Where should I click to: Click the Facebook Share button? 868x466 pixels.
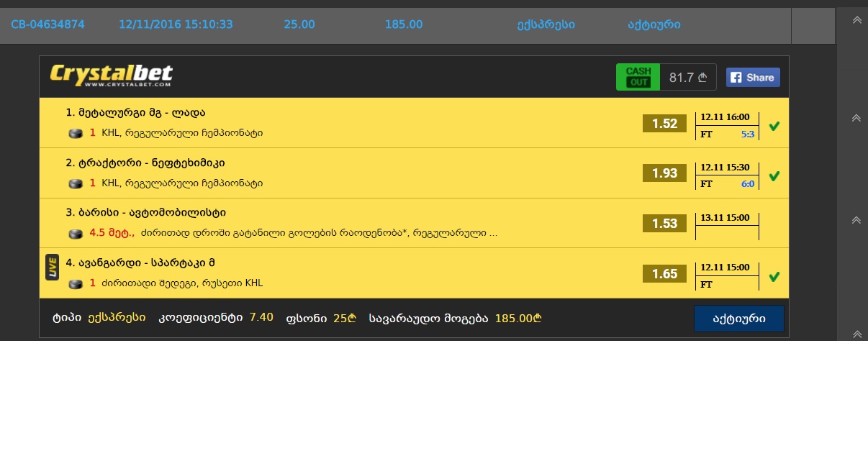753,77
